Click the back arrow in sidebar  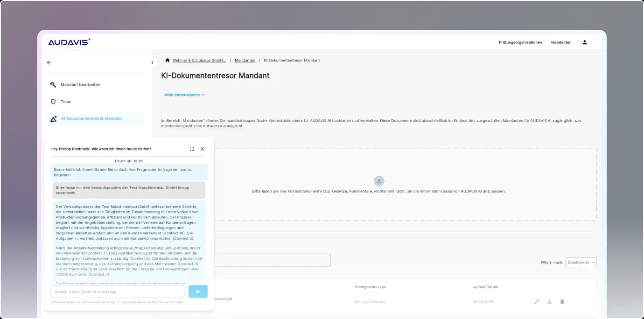(49, 62)
